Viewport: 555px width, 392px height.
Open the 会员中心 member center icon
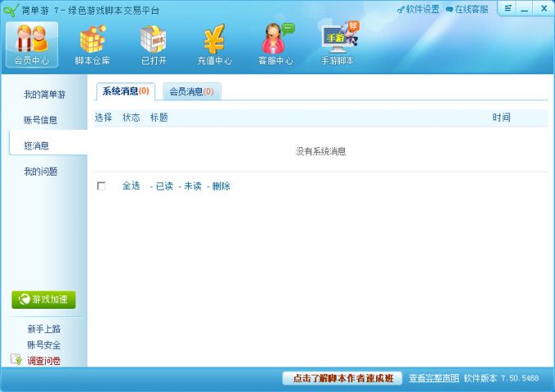click(x=32, y=44)
